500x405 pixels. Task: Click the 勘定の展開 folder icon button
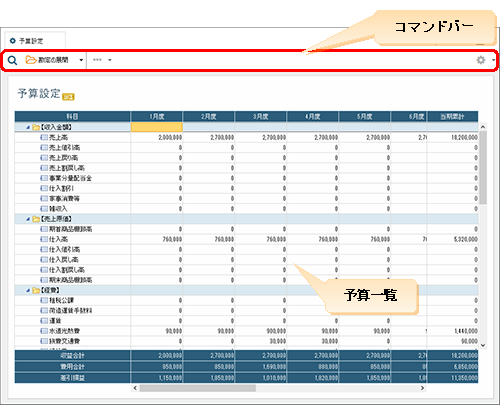tap(31, 60)
